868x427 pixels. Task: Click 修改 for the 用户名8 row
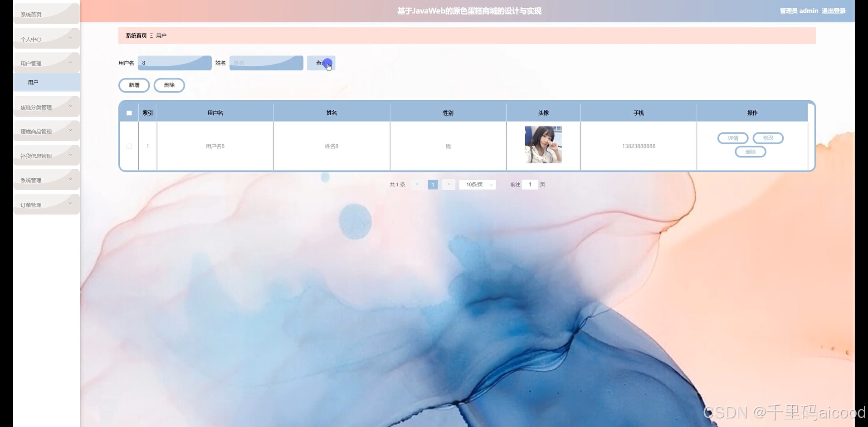click(768, 138)
